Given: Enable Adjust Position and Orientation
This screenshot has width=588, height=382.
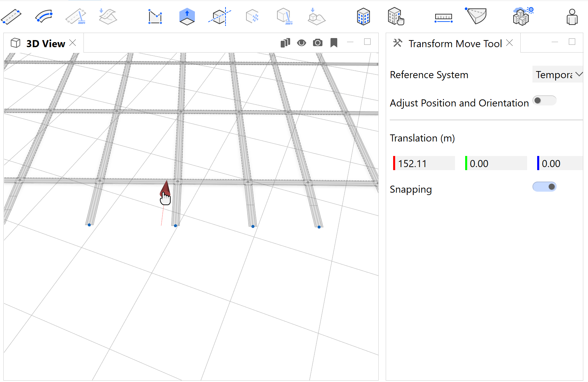Looking at the screenshot, I should pyautogui.click(x=544, y=100).
